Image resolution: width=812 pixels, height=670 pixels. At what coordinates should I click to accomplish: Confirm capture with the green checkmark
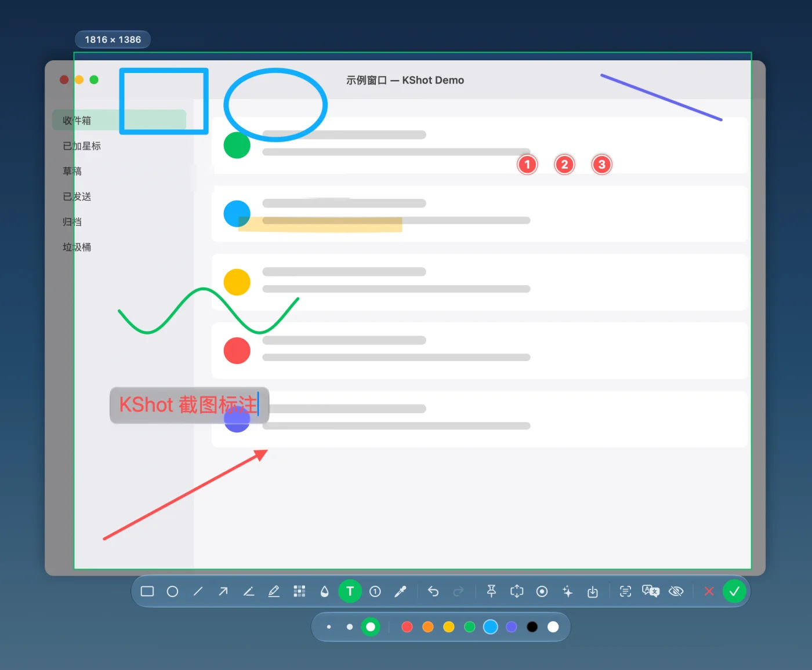[734, 591]
